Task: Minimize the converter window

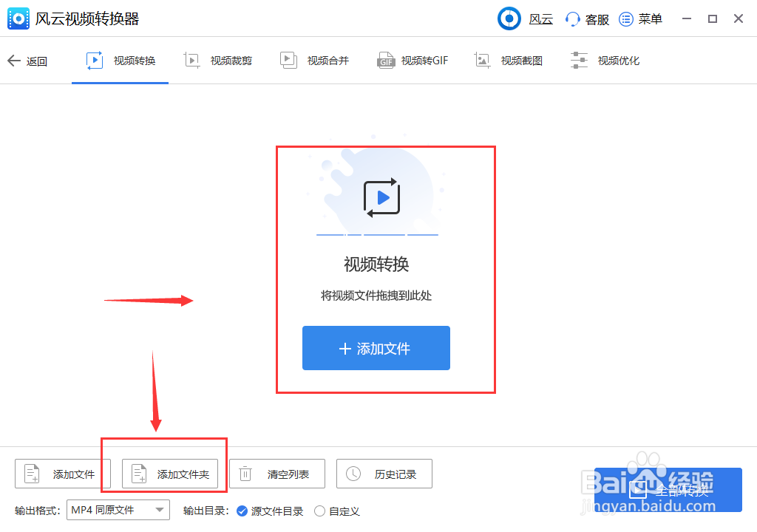Action: pyautogui.click(x=687, y=18)
